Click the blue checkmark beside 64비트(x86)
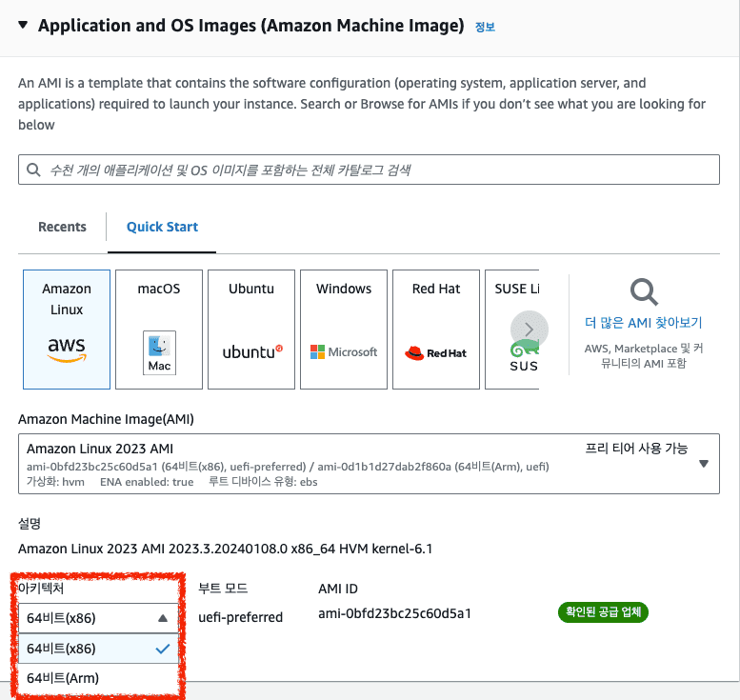Screen dimensions: 740x700 tap(162, 649)
